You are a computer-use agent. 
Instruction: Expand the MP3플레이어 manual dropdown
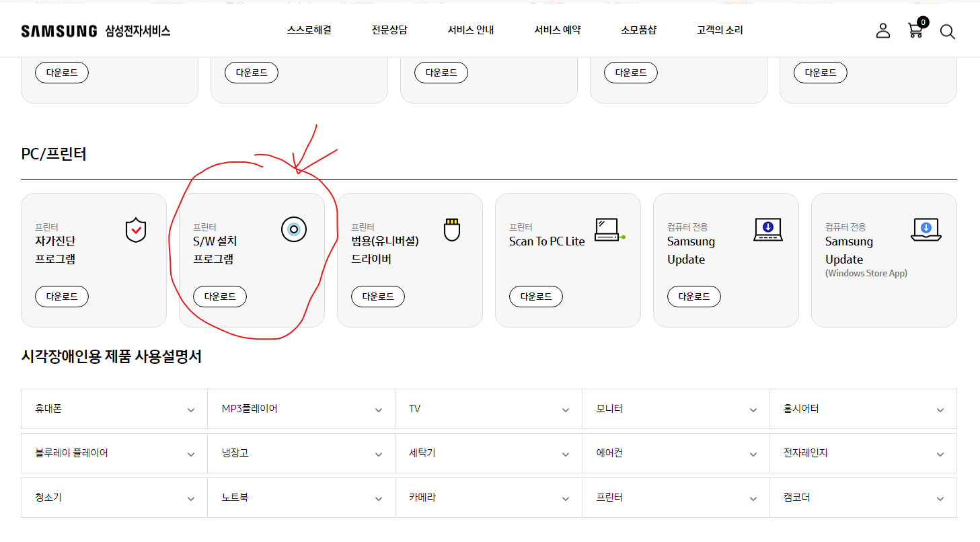click(x=301, y=409)
